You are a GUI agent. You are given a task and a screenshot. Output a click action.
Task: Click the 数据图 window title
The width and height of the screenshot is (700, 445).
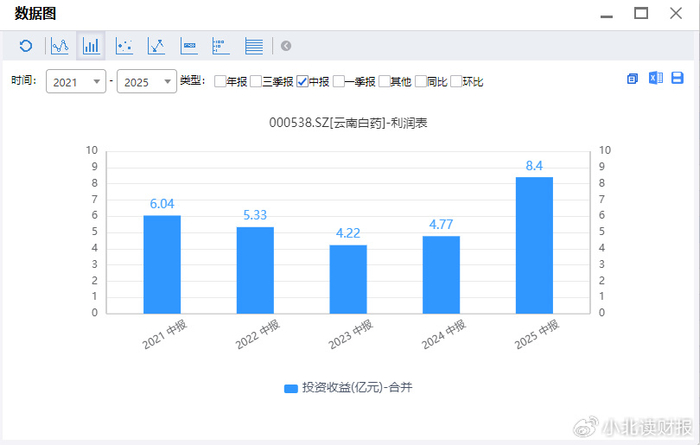tap(35, 13)
